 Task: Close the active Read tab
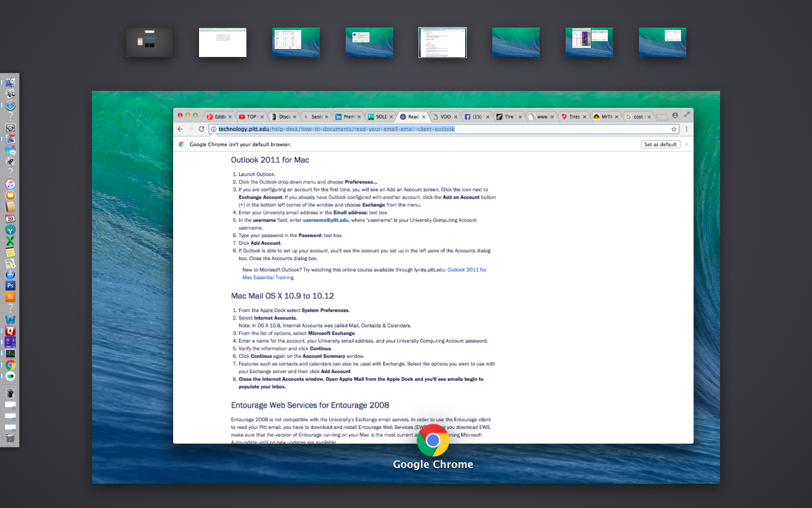tap(423, 117)
